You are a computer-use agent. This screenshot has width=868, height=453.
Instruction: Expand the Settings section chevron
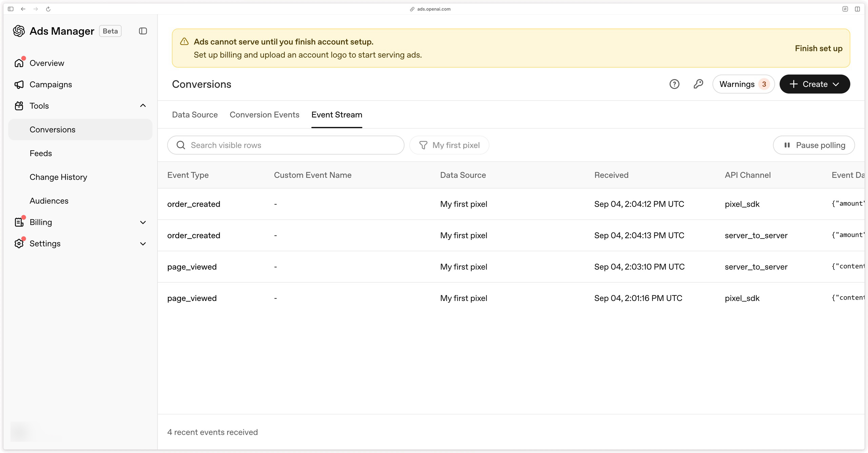click(x=143, y=244)
